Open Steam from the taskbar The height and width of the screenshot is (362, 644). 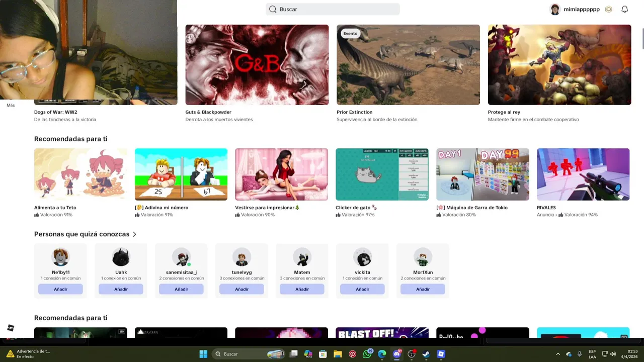coord(426,354)
